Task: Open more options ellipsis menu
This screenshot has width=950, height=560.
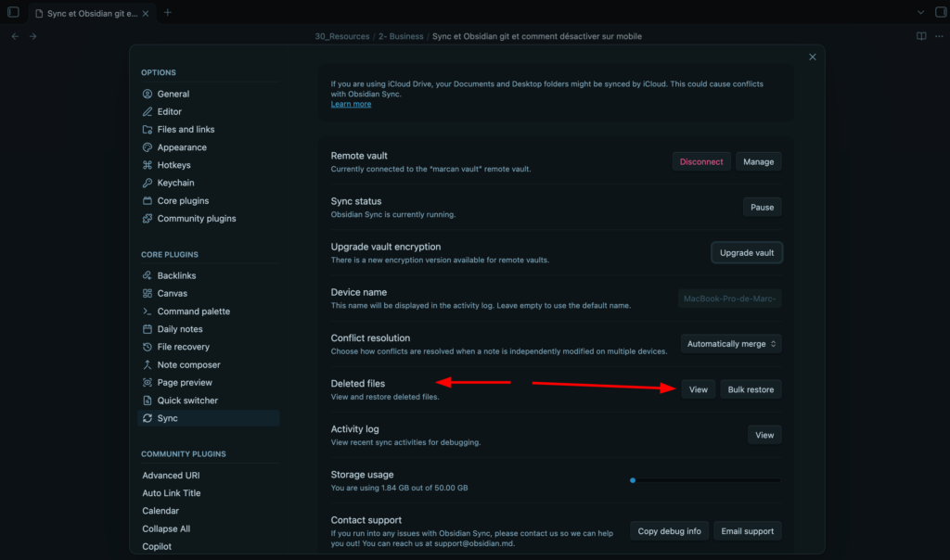Action: tap(939, 36)
